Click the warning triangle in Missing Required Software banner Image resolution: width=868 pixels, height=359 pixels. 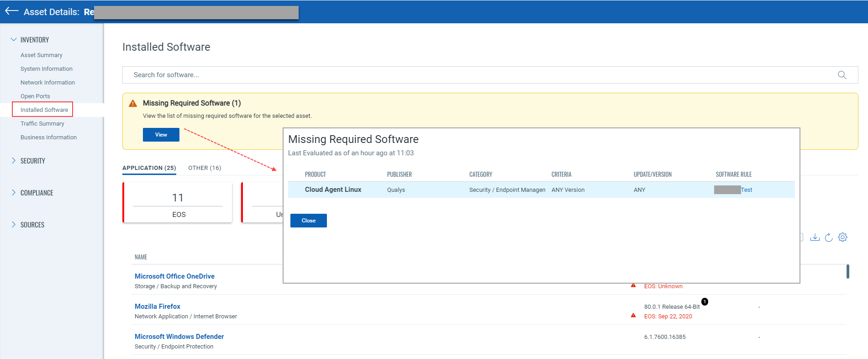(133, 103)
